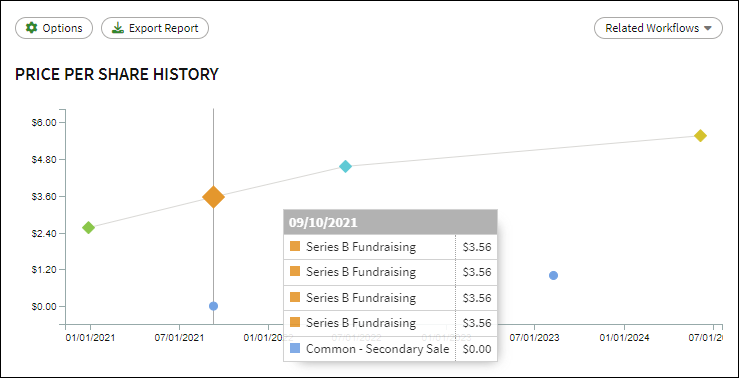
Task: Click the 09/10/2021 tooltip header
Action: point(390,222)
